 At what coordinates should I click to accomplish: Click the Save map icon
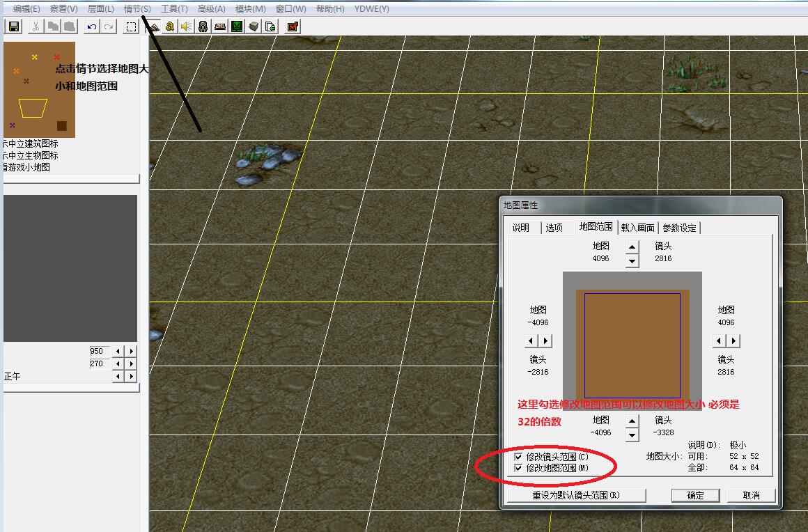pos(13,26)
